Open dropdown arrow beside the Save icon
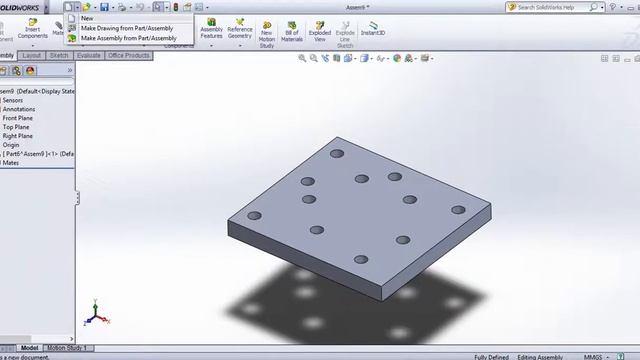The width and height of the screenshot is (640, 360). [113, 7]
